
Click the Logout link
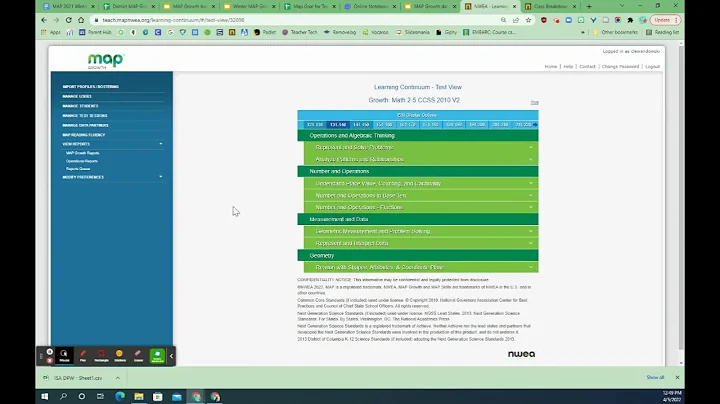[x=652, y=67]
